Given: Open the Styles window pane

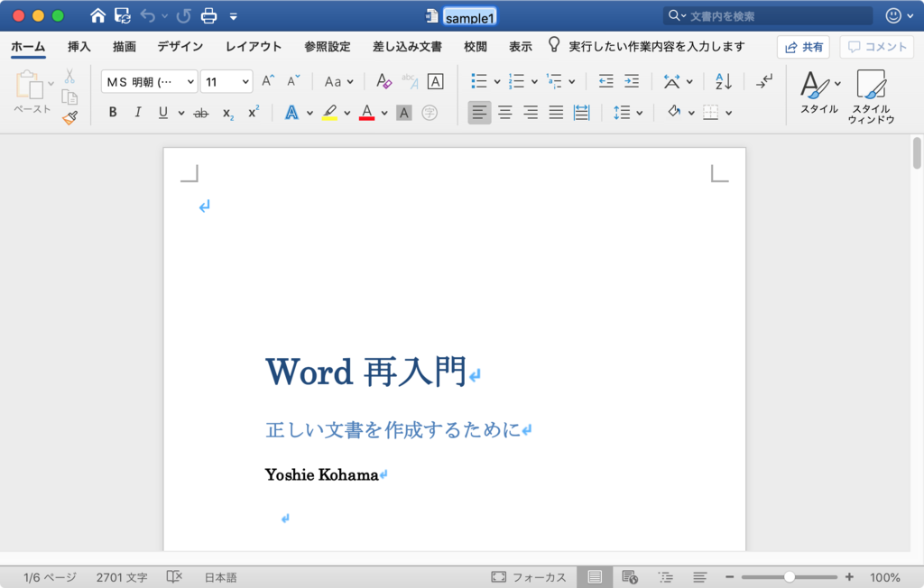Looking at the screenshot, I should [872, 96].
